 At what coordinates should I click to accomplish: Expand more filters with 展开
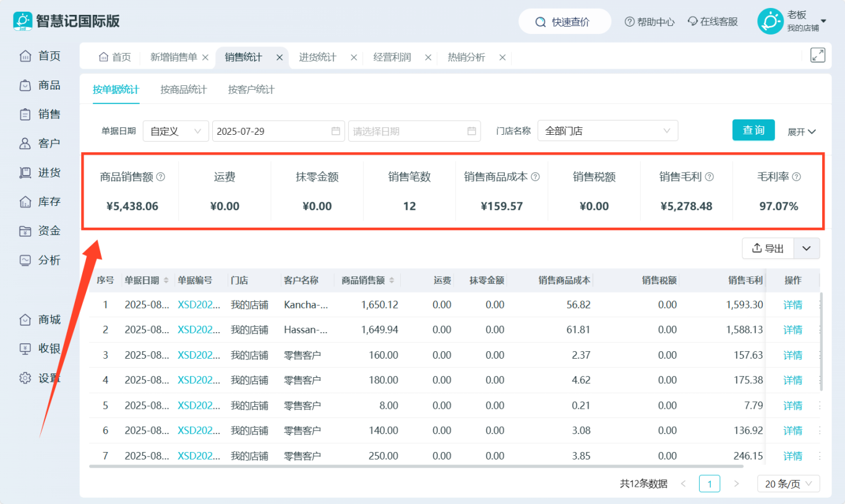(x=802, y=132)
